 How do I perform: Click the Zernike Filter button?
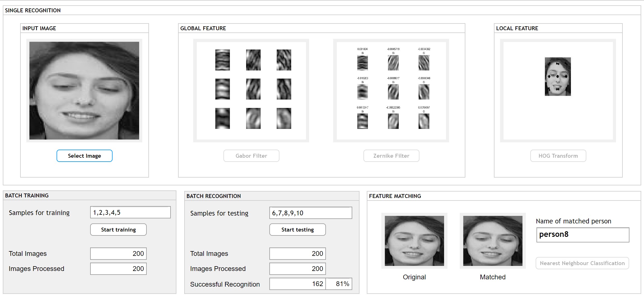tap(391, 156)
